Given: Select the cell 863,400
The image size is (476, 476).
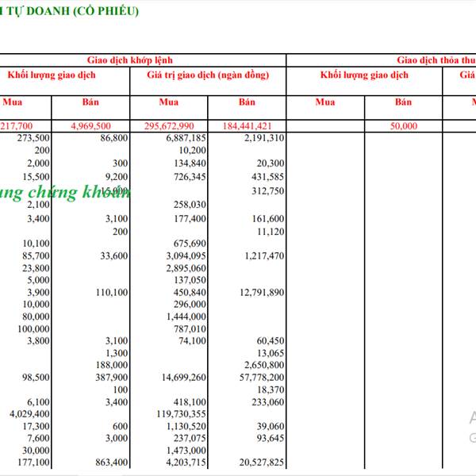Looking at the screenshot, I should (x=112, y=463).
